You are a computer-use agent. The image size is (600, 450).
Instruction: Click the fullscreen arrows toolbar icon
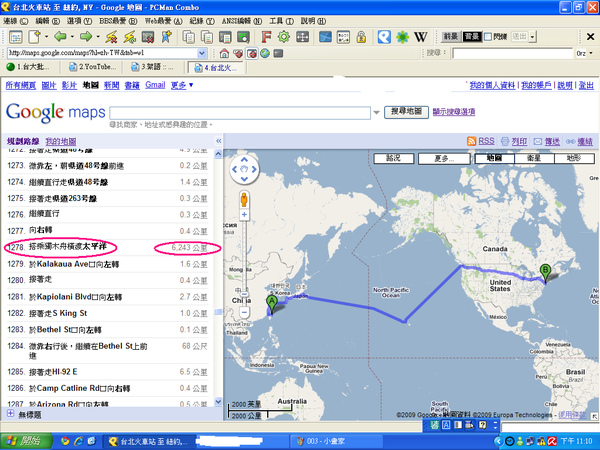(x=302, y=37)
